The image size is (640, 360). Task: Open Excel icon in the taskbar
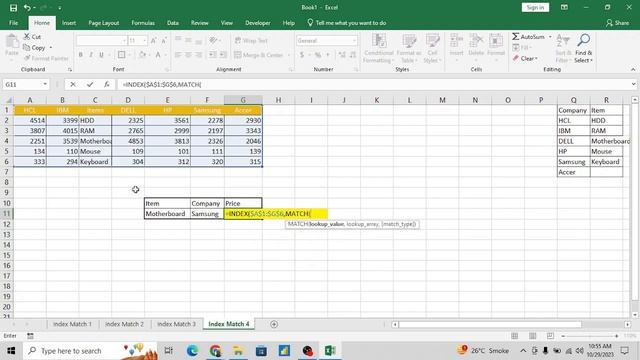coord(330,351)
